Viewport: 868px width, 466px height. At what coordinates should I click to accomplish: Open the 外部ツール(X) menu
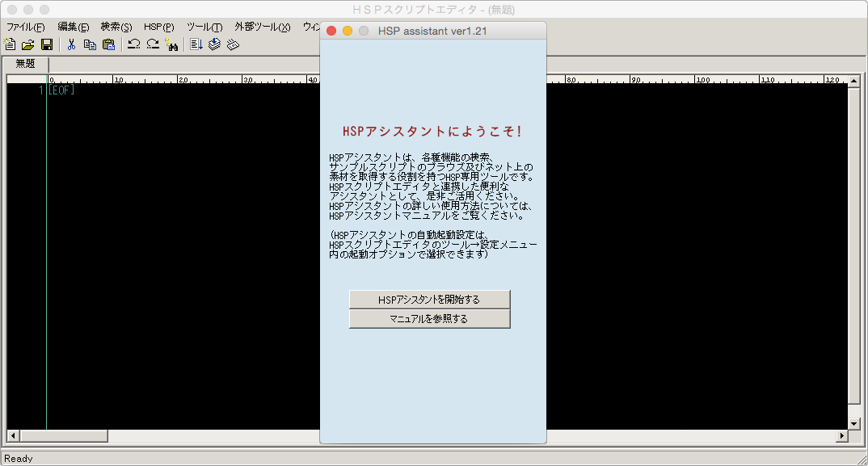point(263,27)
